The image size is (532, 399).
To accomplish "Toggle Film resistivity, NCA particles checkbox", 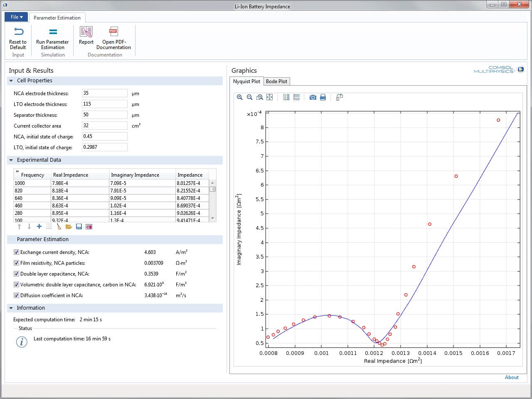I will (17, 263).
